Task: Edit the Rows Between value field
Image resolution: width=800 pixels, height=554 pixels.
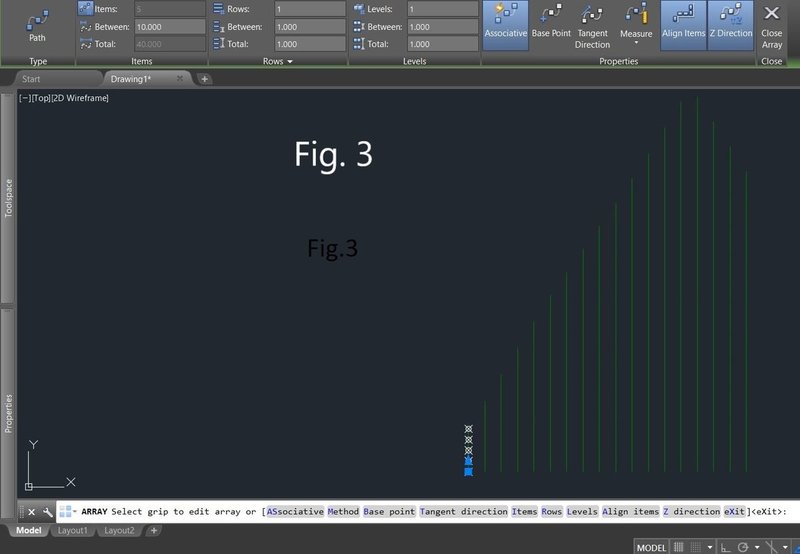Action: [x=310, y=27]
